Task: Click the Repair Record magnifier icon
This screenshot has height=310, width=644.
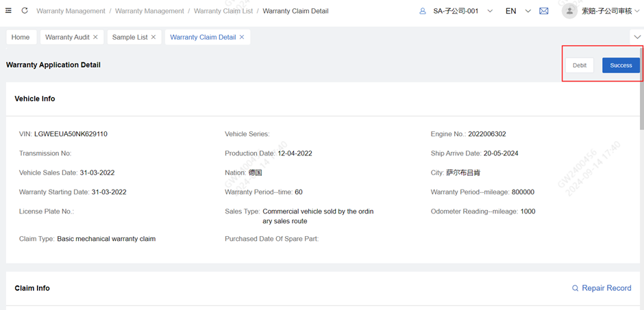Action: pos(575,288)
